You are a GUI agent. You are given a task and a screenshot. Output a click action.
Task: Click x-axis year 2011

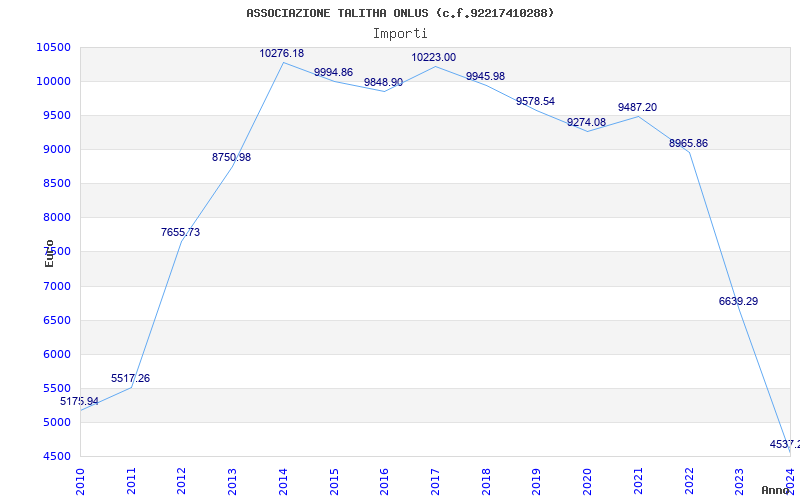(131, 481)
